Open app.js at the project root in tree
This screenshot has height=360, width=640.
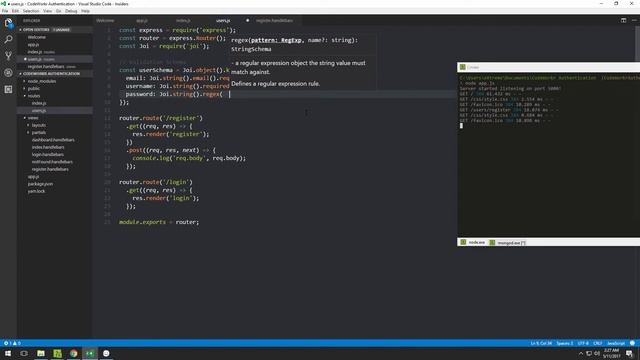coord(33,177)
